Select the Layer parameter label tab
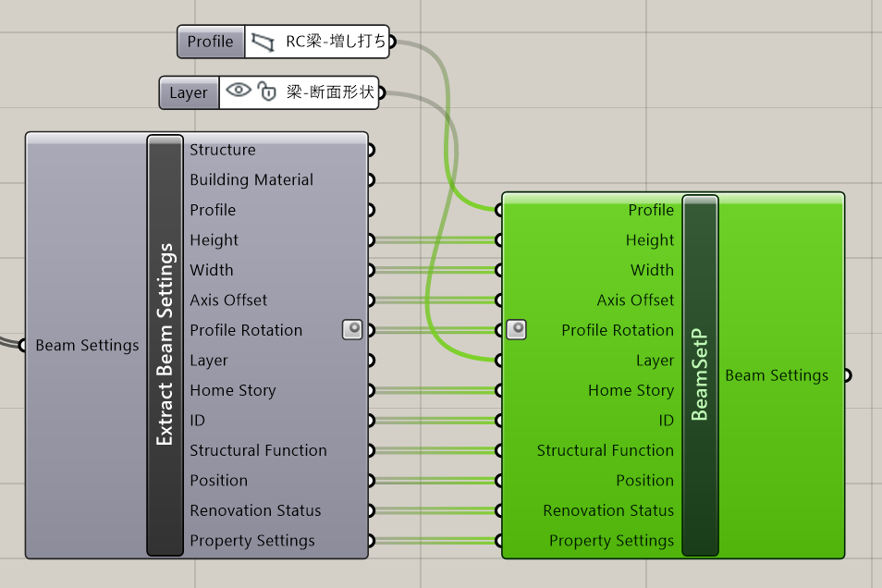Image resolution: width=882 pixels, height=588 pixels. tap(189, 92)
